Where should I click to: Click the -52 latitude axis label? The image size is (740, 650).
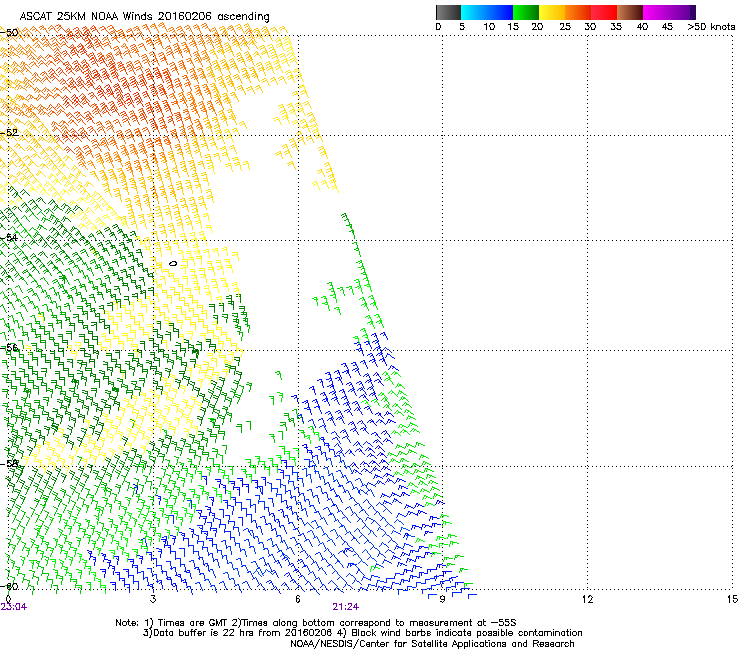[9, 133]
